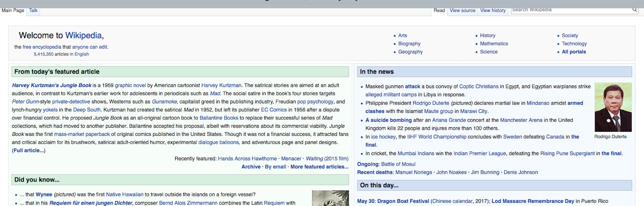The image size is (644, 206).
Task: Open the Mumbai Indians link
Action: 416,154
